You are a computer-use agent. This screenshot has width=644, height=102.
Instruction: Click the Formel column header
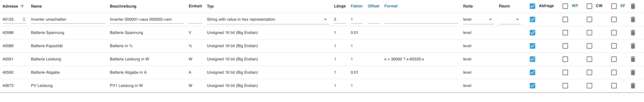tap(391, 6)
